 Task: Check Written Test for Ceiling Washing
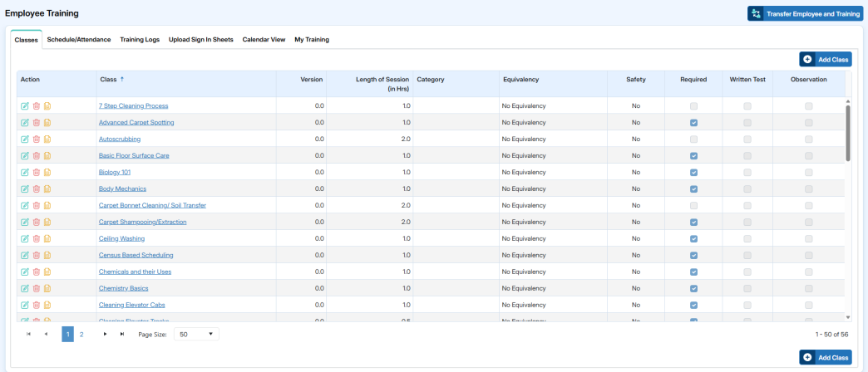pos(747,238)
